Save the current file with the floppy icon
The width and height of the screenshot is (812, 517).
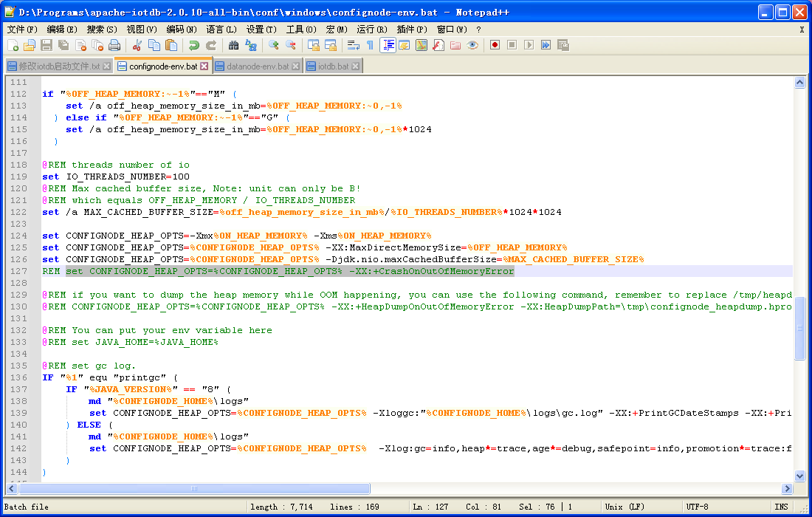[x=47, y=46]
